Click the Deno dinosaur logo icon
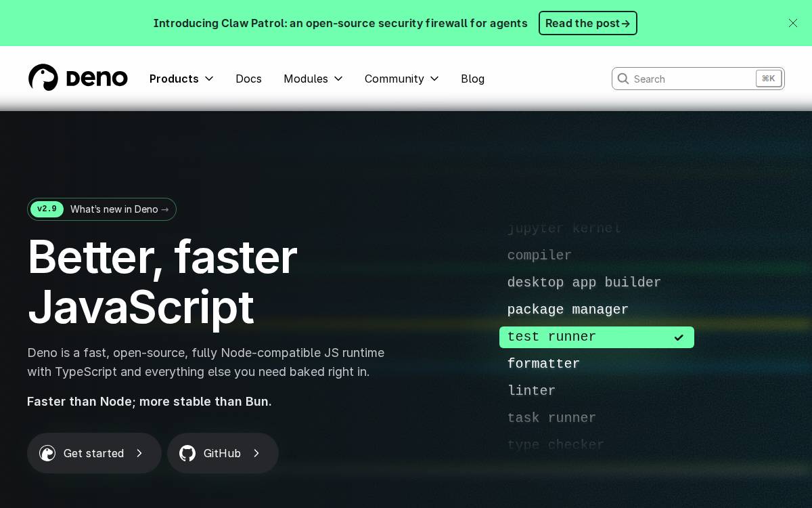The width and height of the screenshot is (812, 508). point(43,78)
